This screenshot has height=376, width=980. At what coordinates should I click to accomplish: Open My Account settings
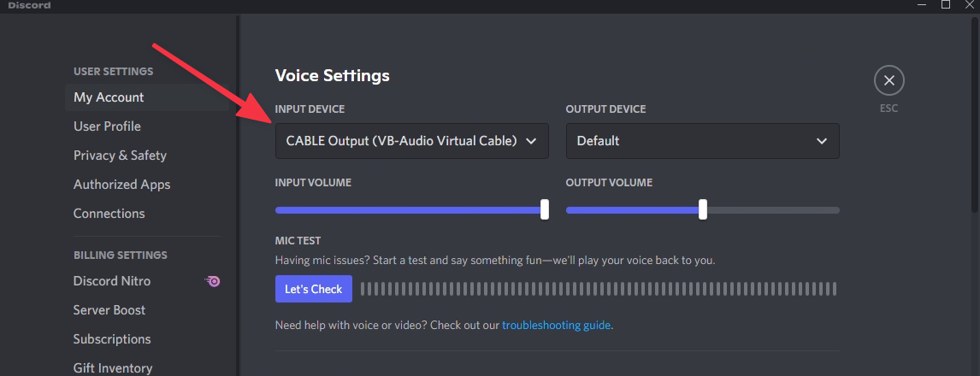[109, 97]
